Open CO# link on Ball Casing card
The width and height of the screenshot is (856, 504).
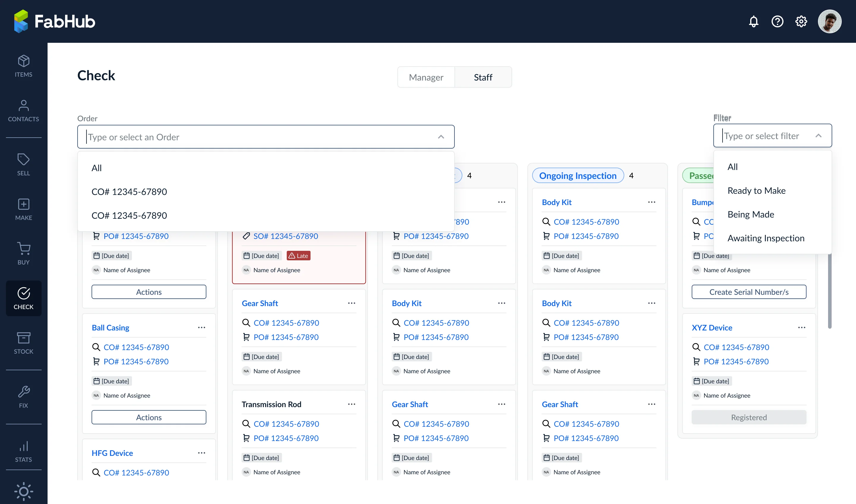(136, 347)
